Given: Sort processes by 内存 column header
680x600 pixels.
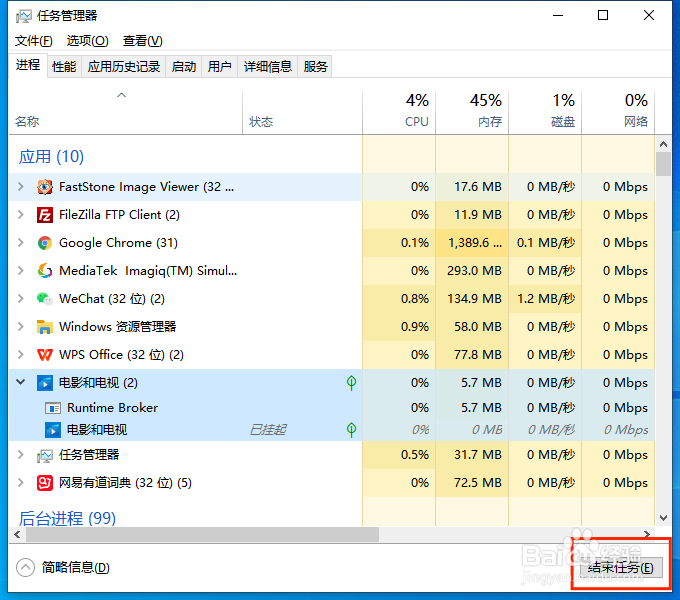Looking at the screenshot, I should coord(472,113).
